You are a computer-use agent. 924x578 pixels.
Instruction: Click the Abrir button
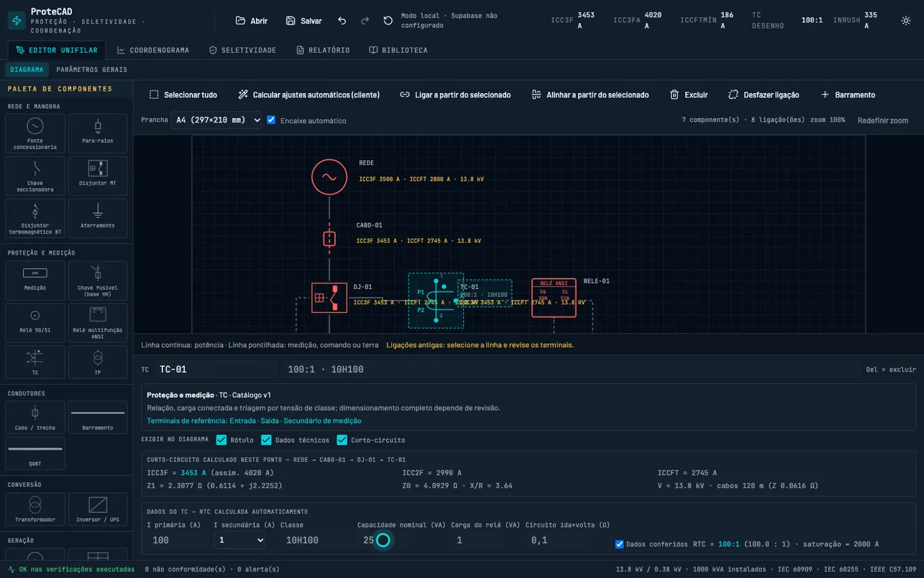(x=251, y=20)
